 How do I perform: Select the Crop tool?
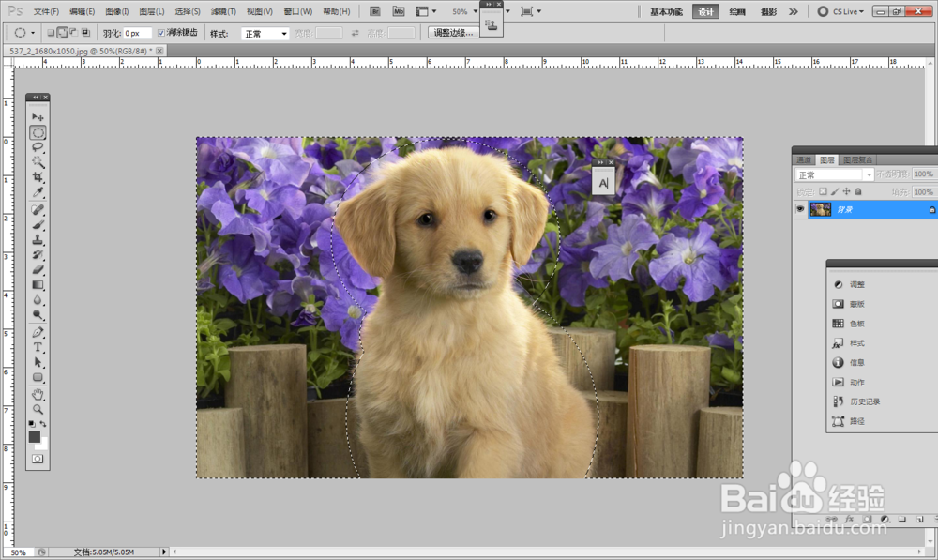tap(38, 177)
